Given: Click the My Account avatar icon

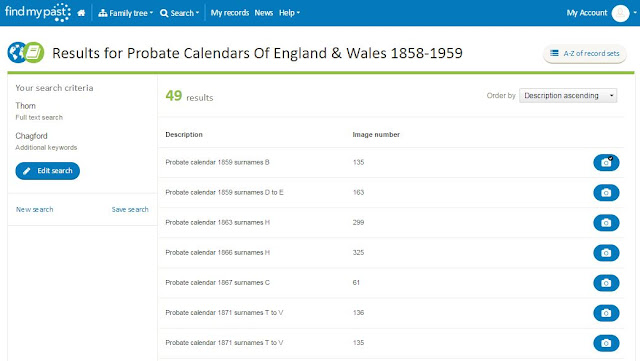Looking at the screenshot, I should [x=620, y=13].
